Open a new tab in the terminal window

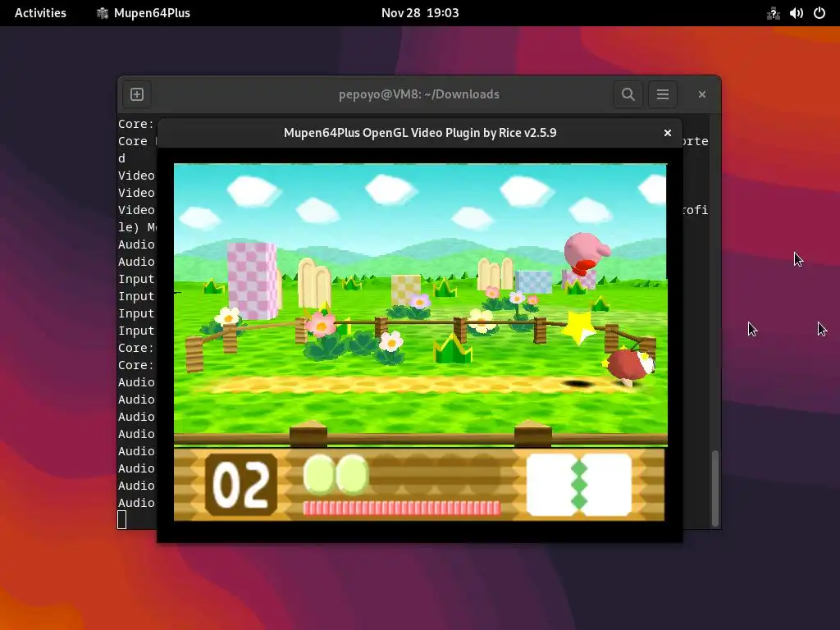pos(137,94)
